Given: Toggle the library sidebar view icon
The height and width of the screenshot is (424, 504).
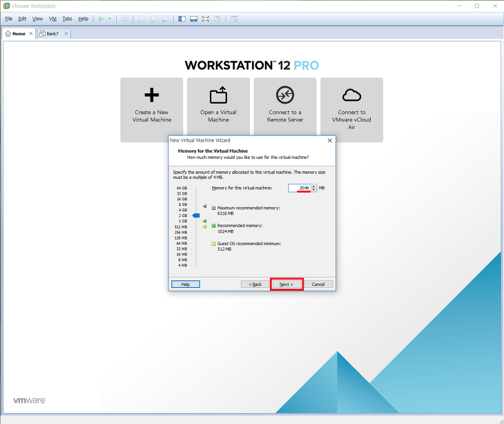Looking at the screenshot, I should click(x=182, y=19).
